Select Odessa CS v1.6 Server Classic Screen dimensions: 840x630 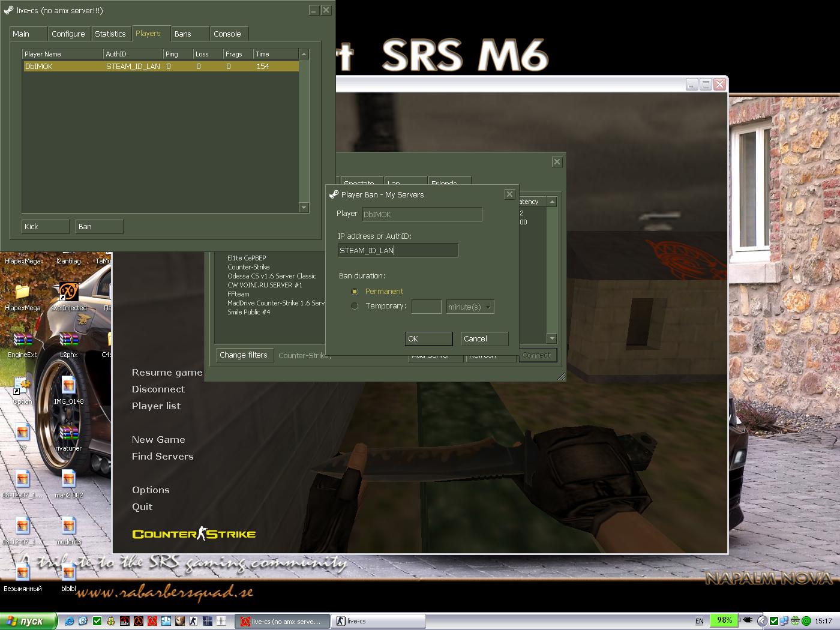tap(271, 276)
